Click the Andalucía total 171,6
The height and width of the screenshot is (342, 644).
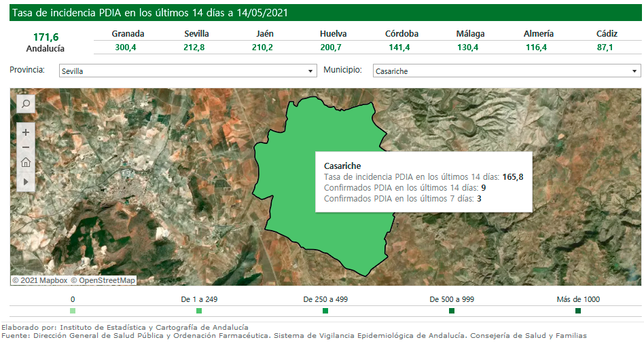pos(46,37)
